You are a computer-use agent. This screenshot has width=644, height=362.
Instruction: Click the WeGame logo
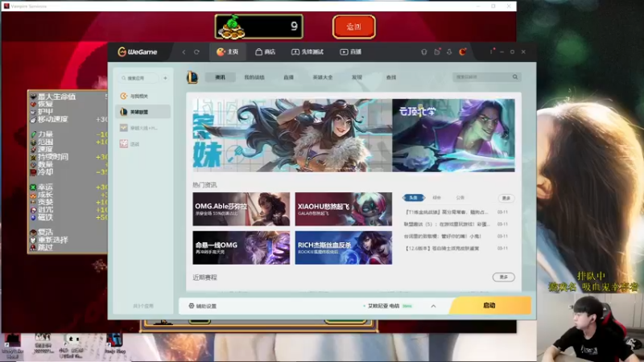138,51
